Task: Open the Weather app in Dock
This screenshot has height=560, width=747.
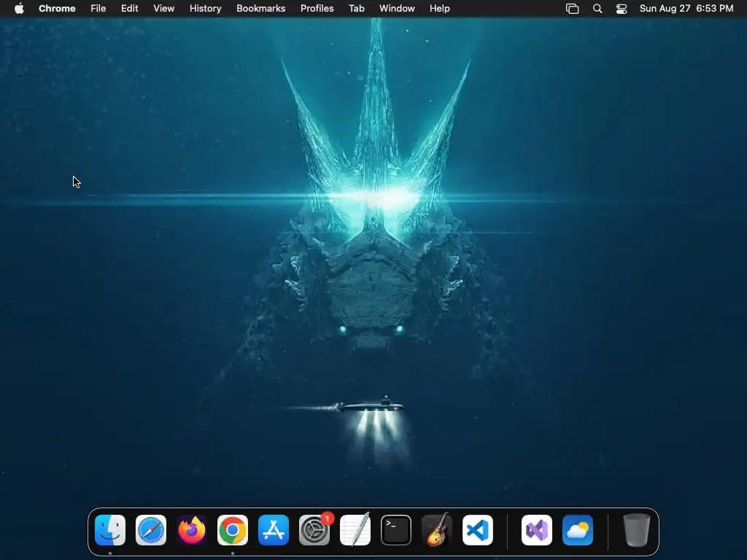Action: (578, 530)
